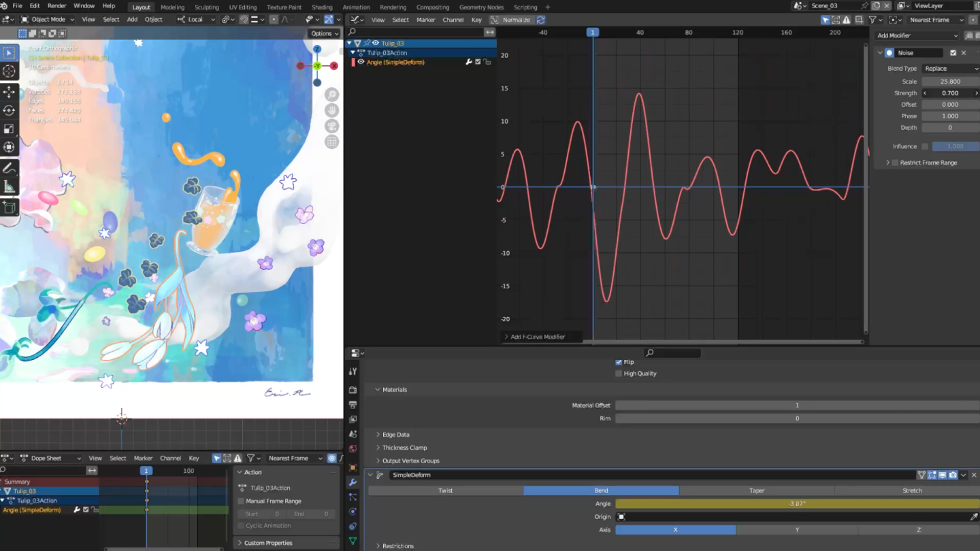The height and width of the screenshot is (551, 980).
Task: Uncheck the Flip checkbox
Action: pyautogui.click(x=619, y=362)
